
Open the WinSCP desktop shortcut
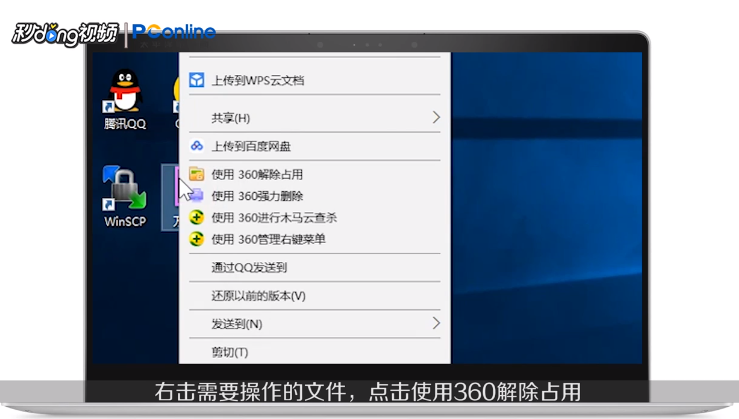coord(125,197)
